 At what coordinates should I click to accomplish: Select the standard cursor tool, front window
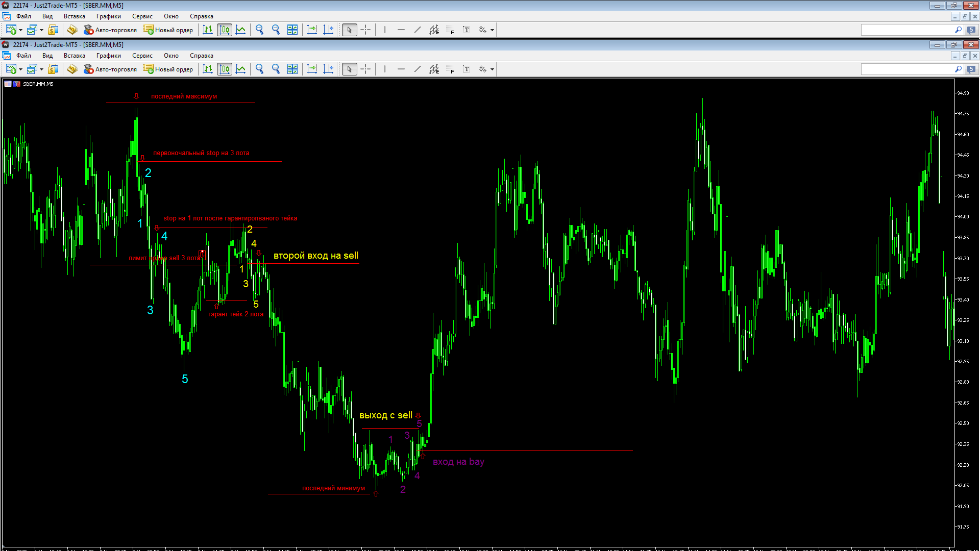pos(349,69)
